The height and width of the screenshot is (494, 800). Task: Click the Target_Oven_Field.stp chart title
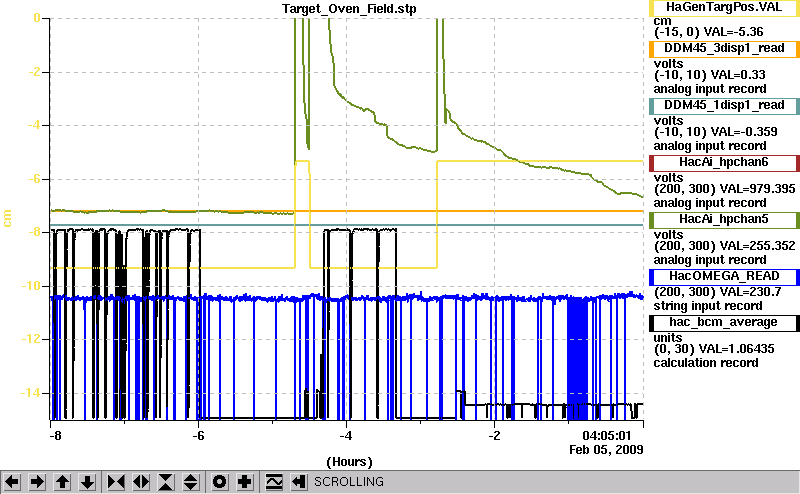(x=349, y=9)
